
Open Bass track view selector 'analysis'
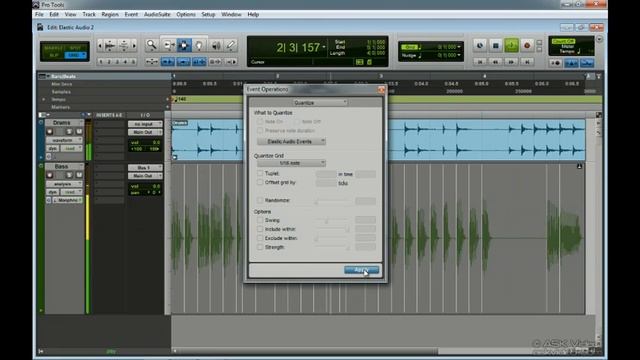(64, 184)
